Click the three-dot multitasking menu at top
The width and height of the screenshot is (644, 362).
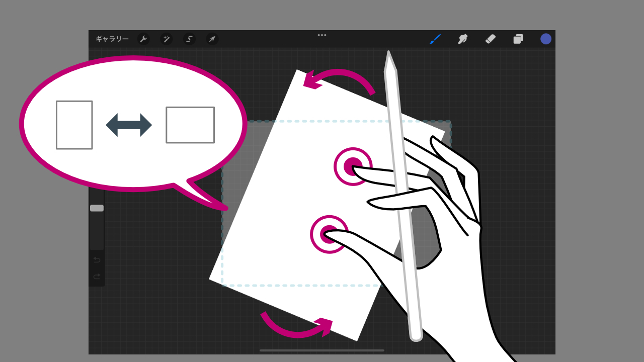point(322,35)
